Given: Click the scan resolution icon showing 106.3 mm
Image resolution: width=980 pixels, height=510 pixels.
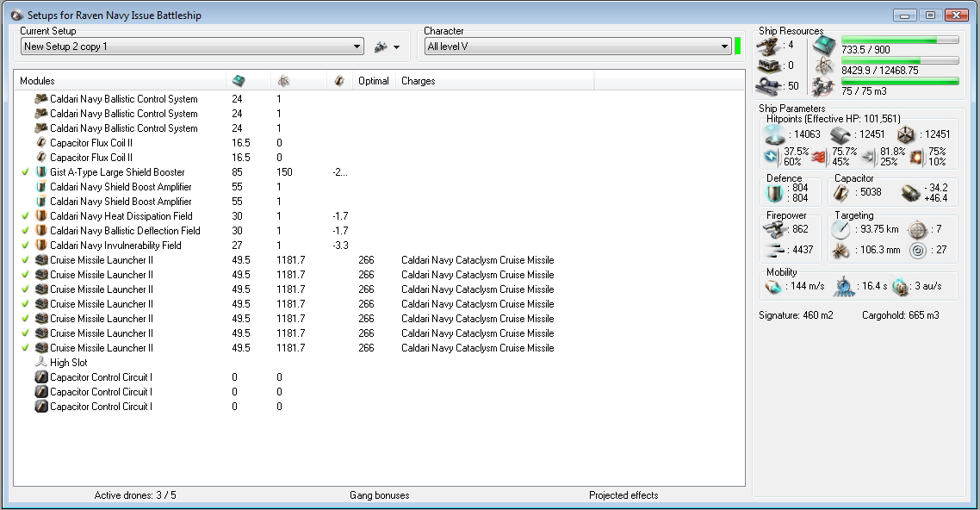Looking at the screenshot, I should pos(841,251).
